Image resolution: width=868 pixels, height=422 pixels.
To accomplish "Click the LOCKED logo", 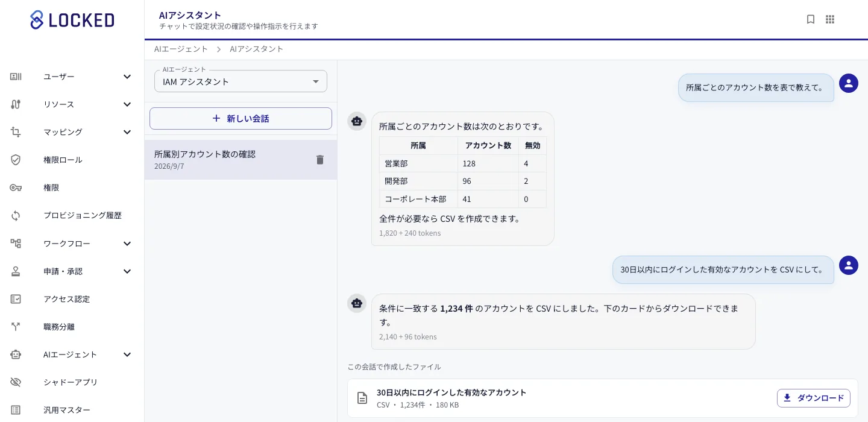I will pos(72,20).
